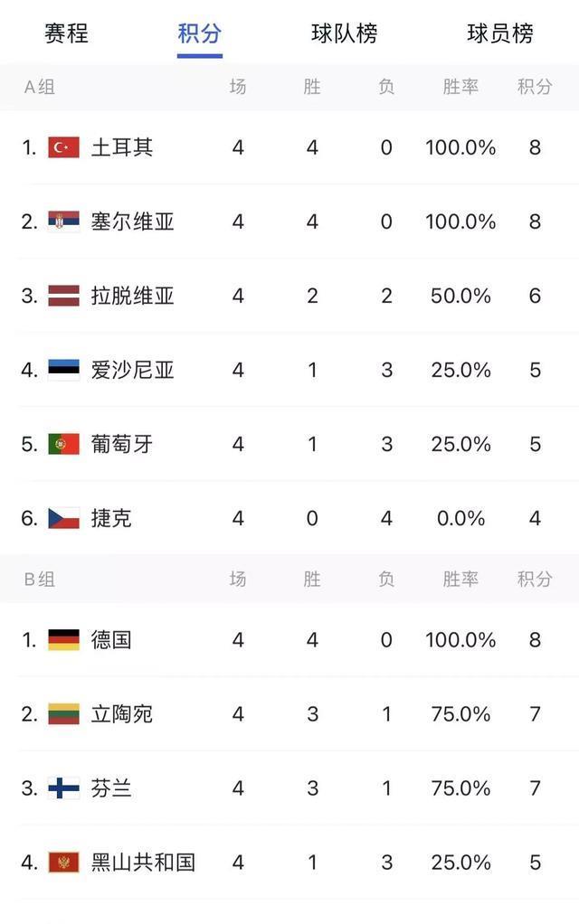Viewport: 579px width, 924px height.
Task: Switch to the 球员榜 tab
Action: coord(500,33)
